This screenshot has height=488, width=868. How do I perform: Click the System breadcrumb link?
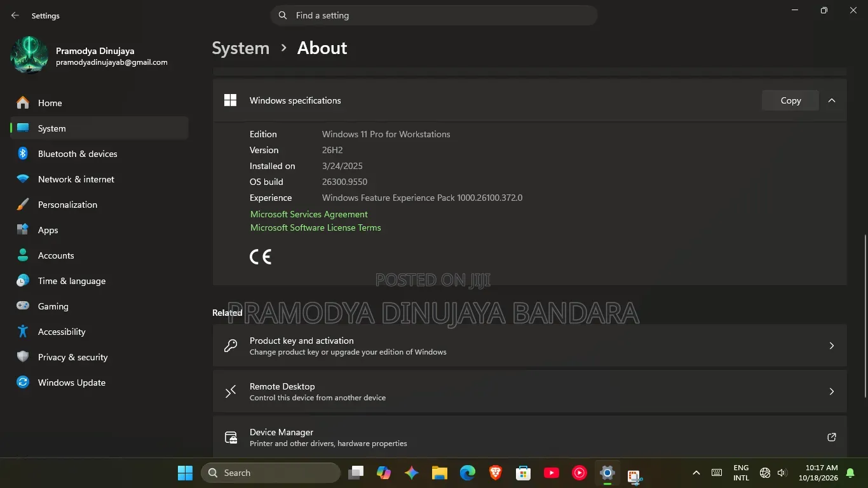(x=240, y=48)
